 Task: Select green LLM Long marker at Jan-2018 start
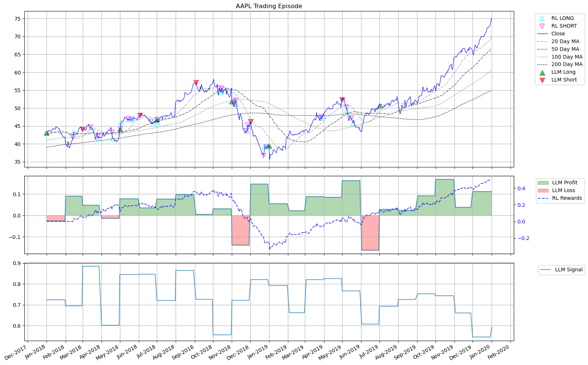click(47, 133)
